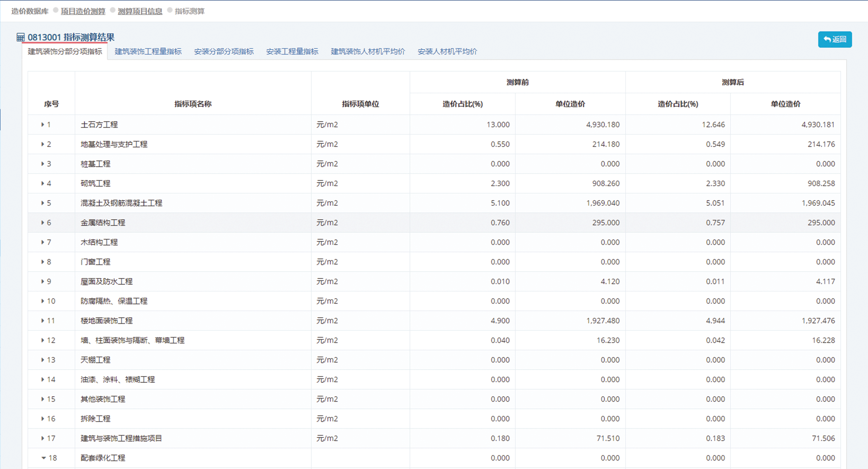The height and width of the screenshot is (469, 868).
Task: Switch to the 建筑装饰工程量指标 tab
Action: [x=148, y=51]
